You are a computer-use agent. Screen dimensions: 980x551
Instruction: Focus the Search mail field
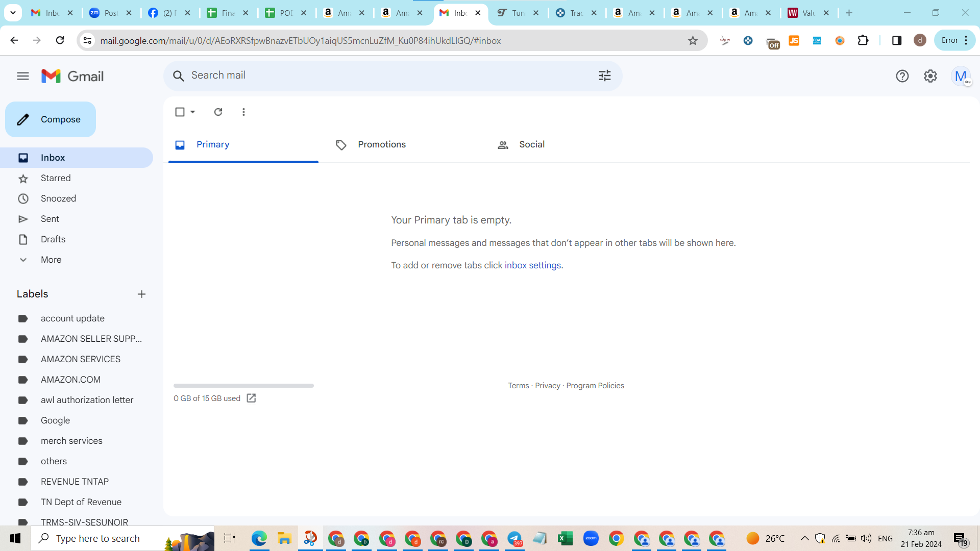(x=393, y=76)
